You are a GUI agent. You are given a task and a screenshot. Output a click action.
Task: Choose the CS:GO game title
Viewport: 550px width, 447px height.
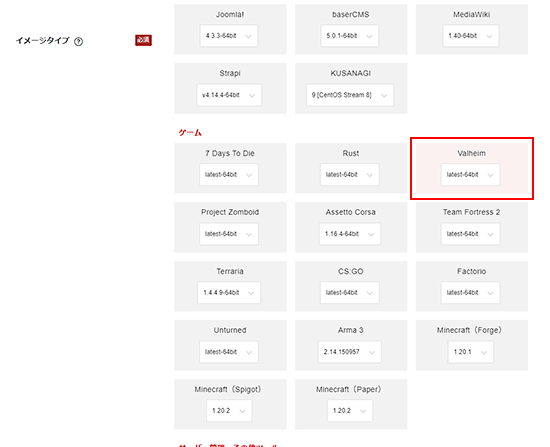[x=351, y=271]
